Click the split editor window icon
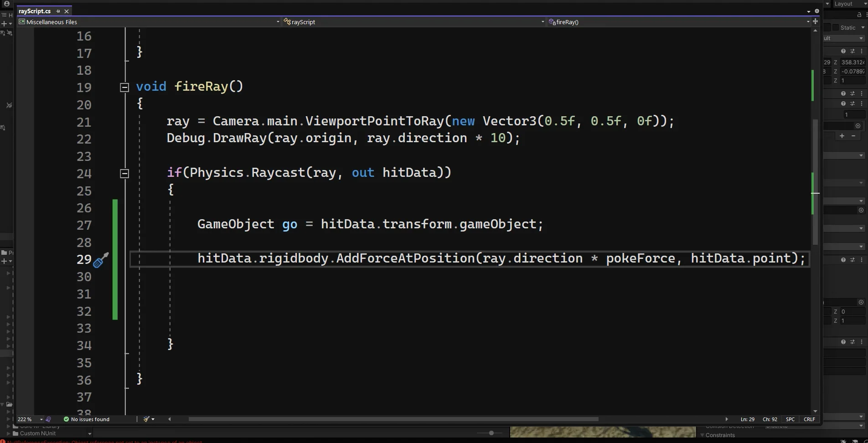 pos(815,21)
